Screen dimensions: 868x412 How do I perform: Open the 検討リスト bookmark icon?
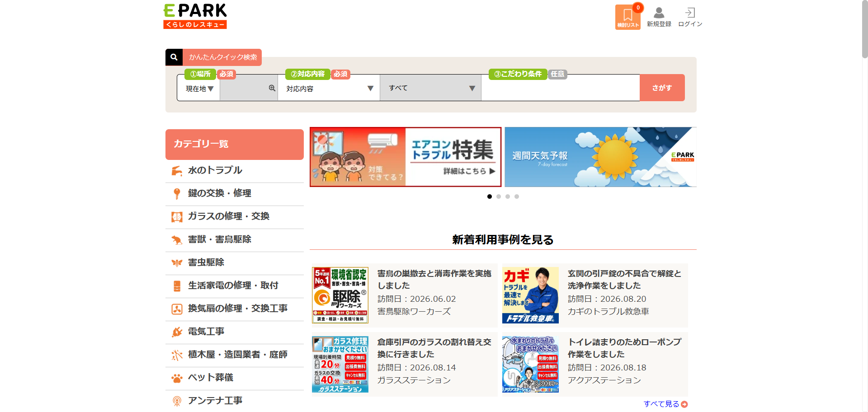point(627,17)
